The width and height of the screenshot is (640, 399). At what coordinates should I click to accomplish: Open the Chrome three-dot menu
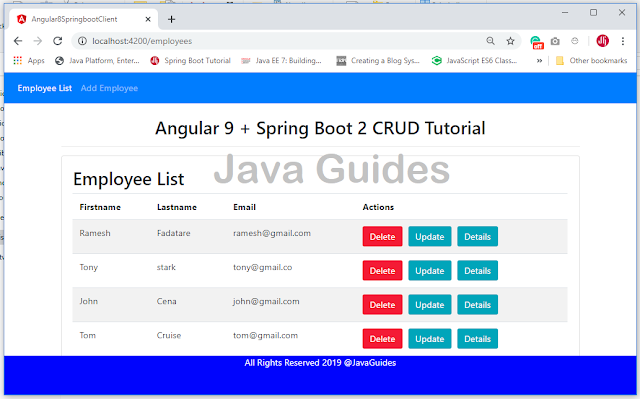622,41
